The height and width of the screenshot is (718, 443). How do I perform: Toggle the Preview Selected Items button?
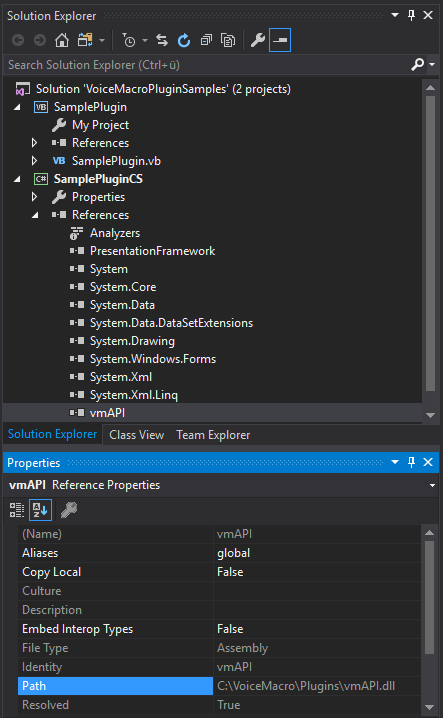click(280, 40)
